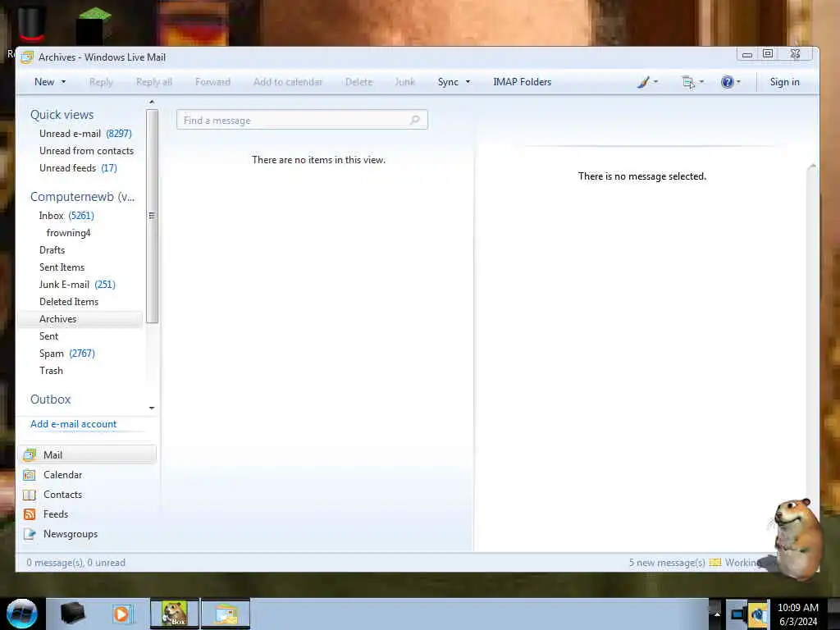840x630 pixels.
Task: Open the Trash folder
Action: pyautogui.click(x=51, y=370)
